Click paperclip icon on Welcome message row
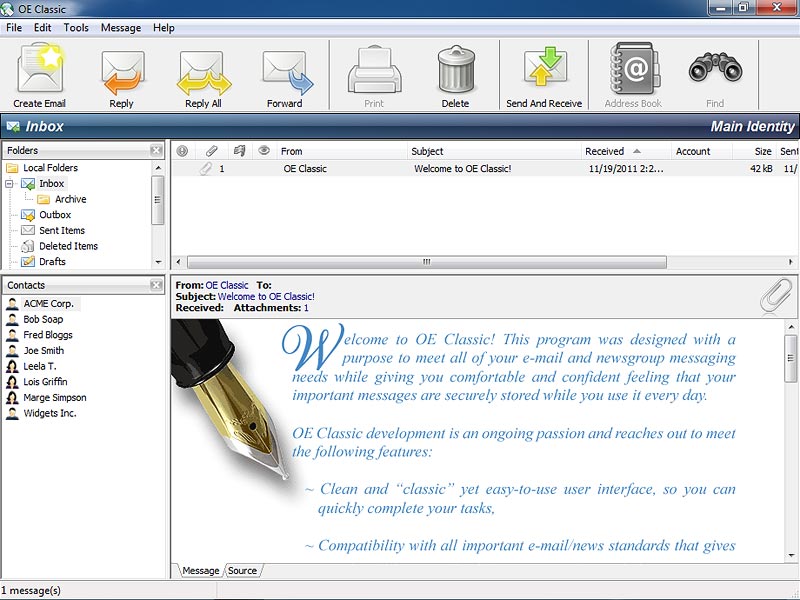800x600 pixels. click(x=205, y=168)
